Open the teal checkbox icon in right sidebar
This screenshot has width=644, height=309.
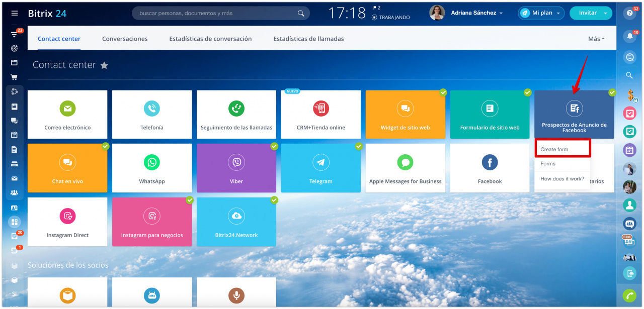(629, 132)
